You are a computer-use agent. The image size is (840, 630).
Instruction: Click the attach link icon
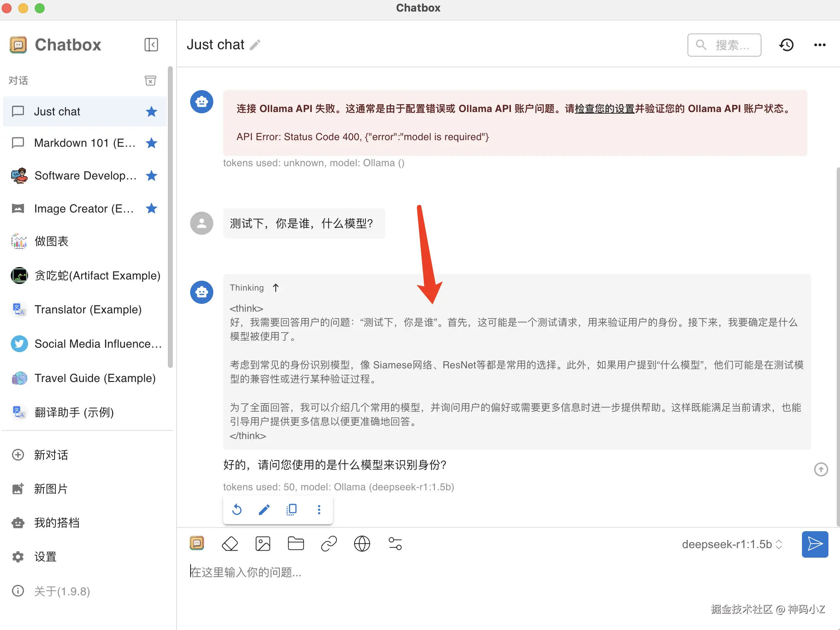point(329,544)
